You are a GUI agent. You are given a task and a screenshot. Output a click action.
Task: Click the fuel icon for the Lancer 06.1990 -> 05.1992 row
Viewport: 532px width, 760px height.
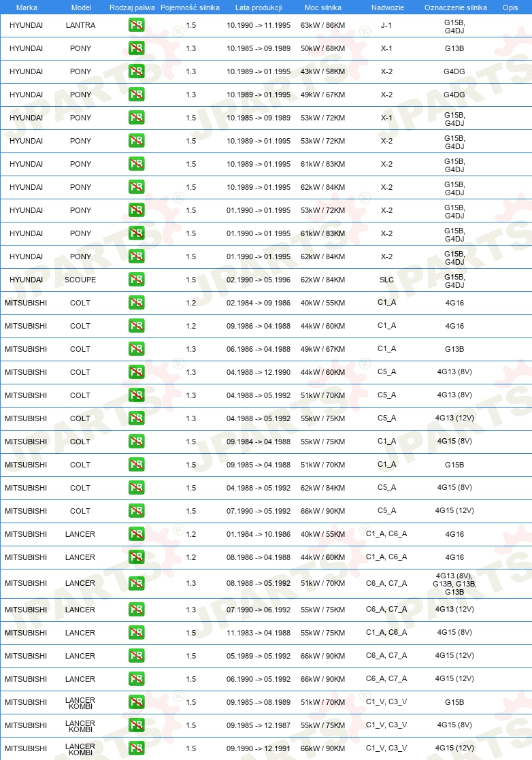coord(137,679)
